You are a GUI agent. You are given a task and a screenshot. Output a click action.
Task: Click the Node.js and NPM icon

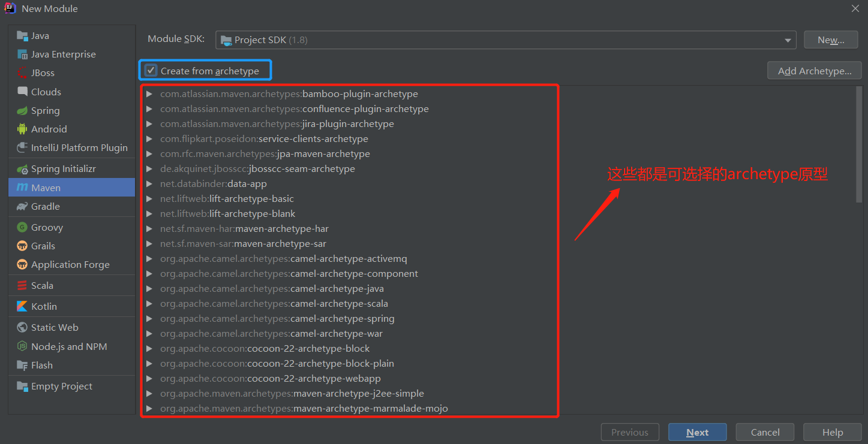click(x=22, y=347)
